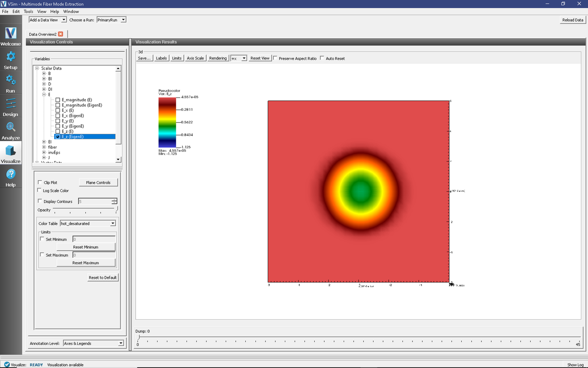588x368 pixels.
Task: Enable Preserve Aspect Ratio
Action: click(275, 58)
